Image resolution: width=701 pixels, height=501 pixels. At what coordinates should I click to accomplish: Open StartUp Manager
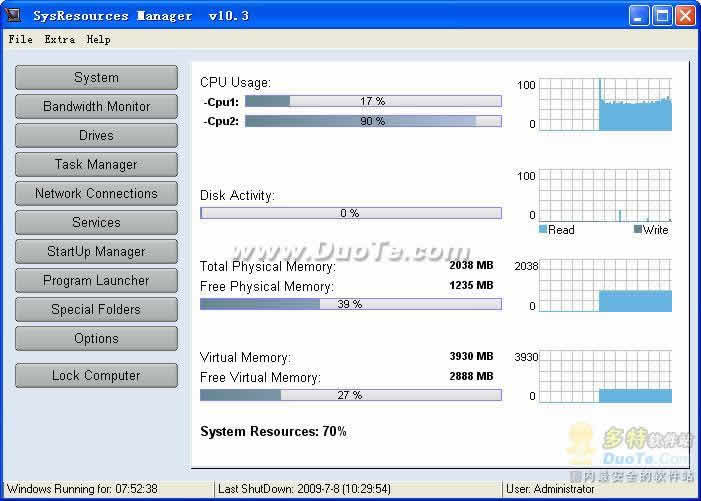coord(96,252)
